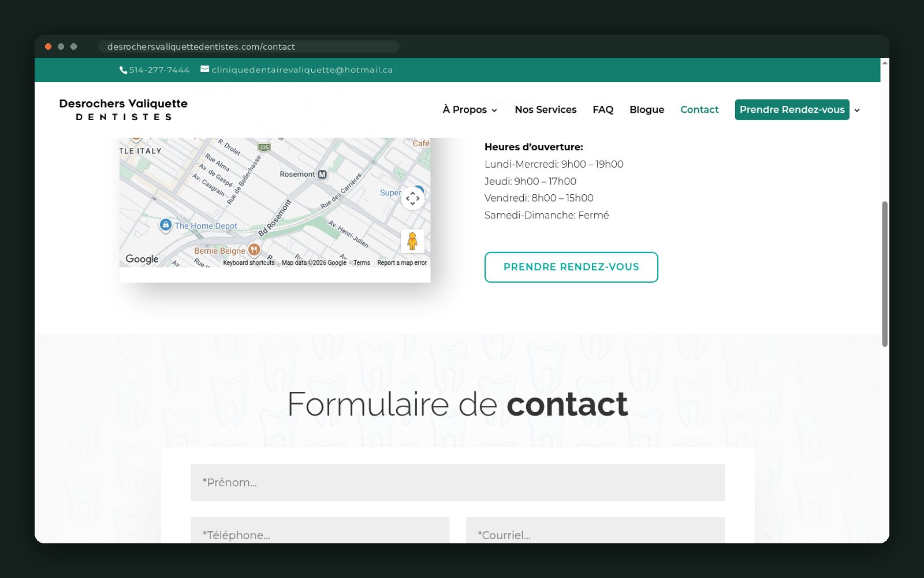This screenshot has width=924, height=578.
Task: Click the R. Drolet street label
Action: [x=229, y=147]
